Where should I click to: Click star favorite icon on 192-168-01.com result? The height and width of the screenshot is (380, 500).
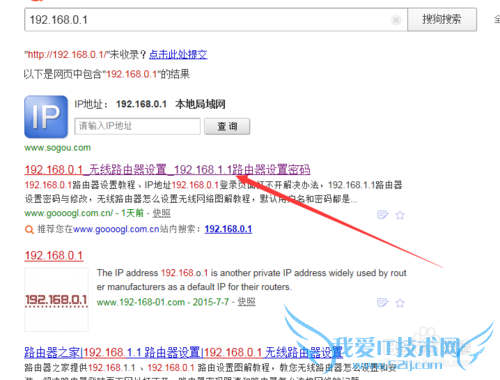click(x=400, y=303)
